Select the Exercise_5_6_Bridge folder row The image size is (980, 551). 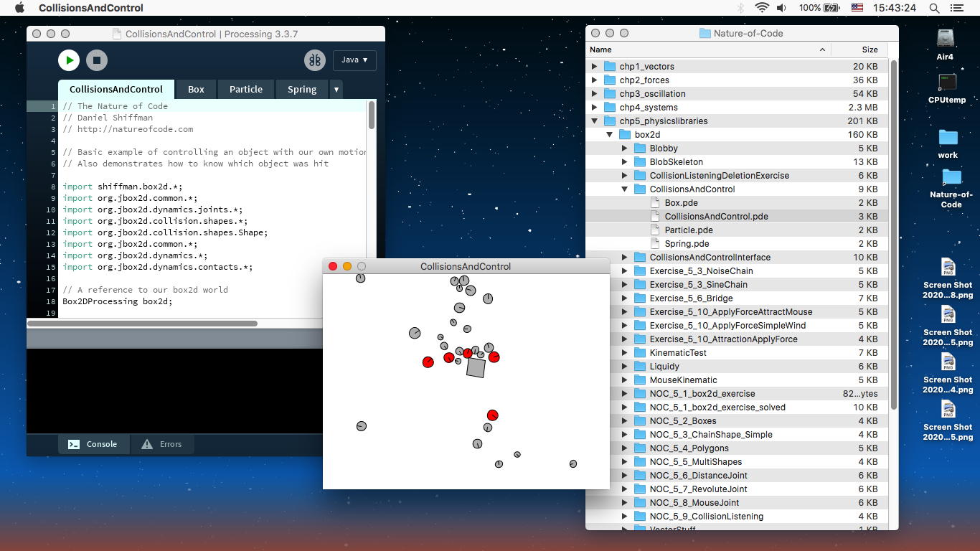(738, 298)
